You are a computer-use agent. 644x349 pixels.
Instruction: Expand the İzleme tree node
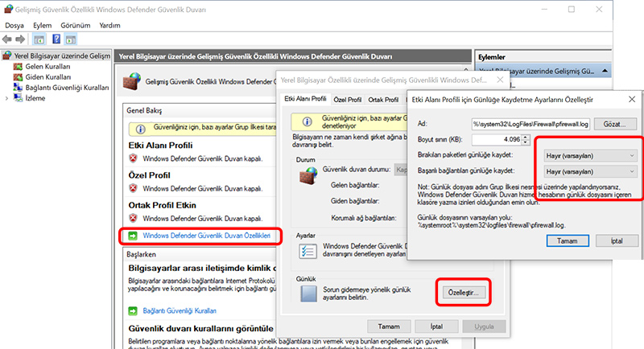coord(6,98)
